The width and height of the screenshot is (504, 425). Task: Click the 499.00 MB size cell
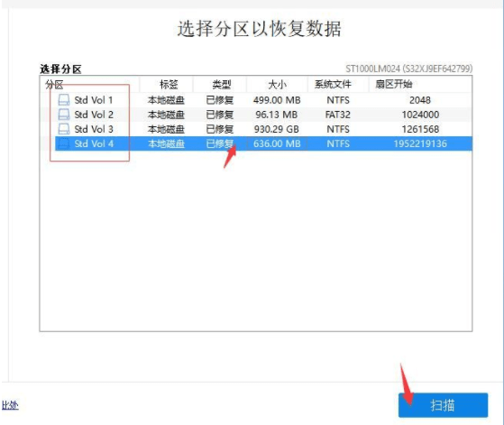(277, 100)
